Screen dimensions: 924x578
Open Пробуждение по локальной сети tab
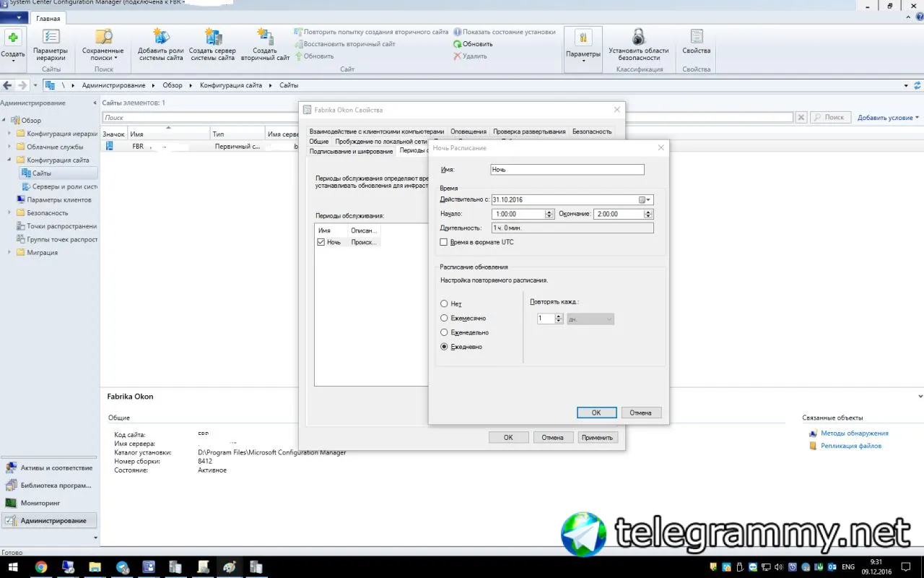coord(381,142)
